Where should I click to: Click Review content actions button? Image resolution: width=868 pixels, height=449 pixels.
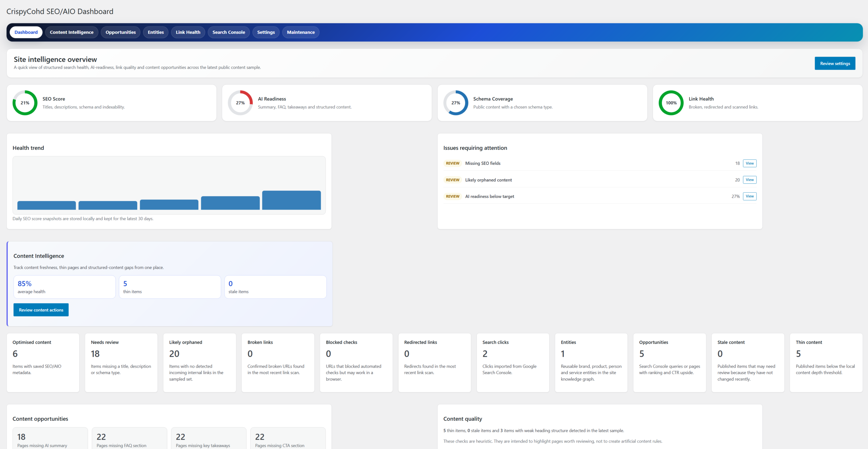41,310
